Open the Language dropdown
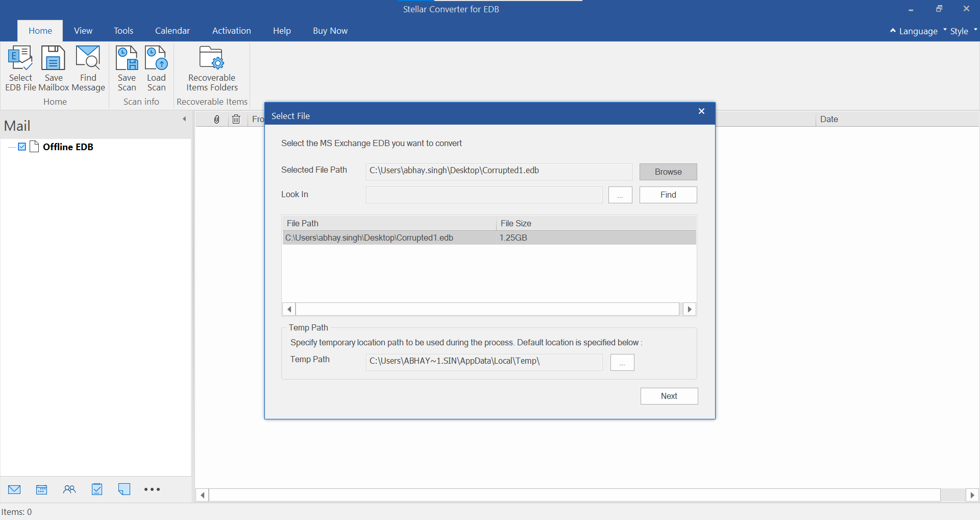 [918, 31]
